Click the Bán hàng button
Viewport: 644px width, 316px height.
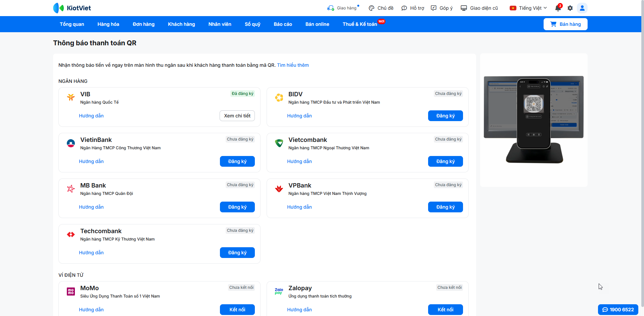[565, 24]
